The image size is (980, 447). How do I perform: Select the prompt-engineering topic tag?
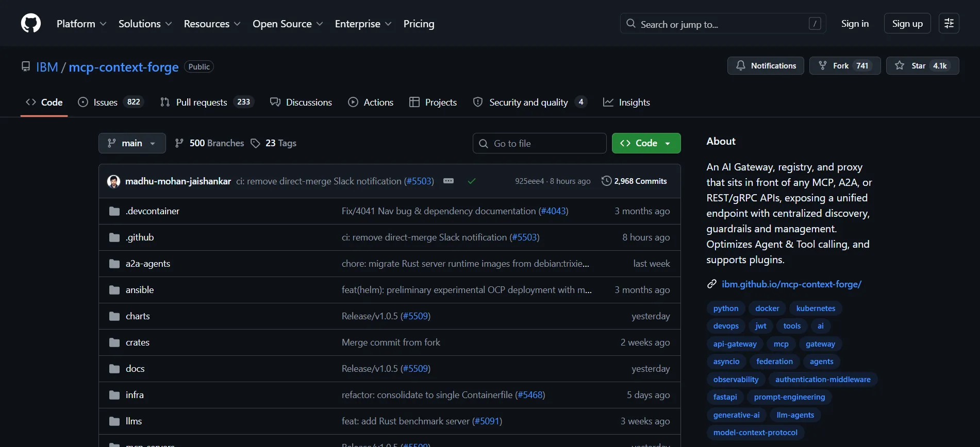[789, 397]
